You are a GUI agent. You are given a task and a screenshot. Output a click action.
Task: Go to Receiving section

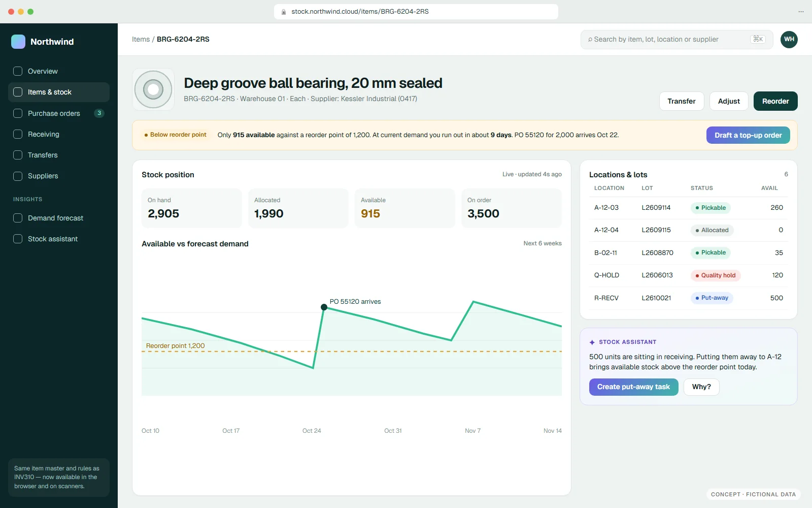(x=59, y=134)
